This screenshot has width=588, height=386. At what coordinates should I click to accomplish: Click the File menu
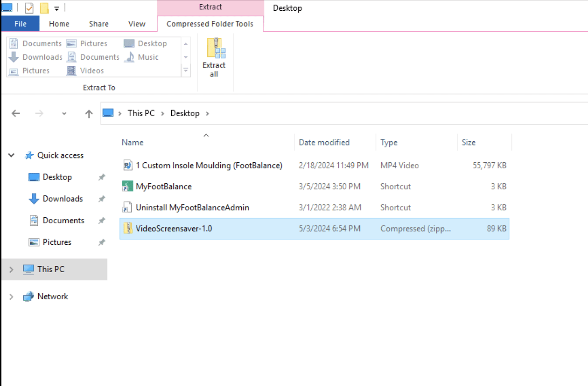[x=20, y=24]
